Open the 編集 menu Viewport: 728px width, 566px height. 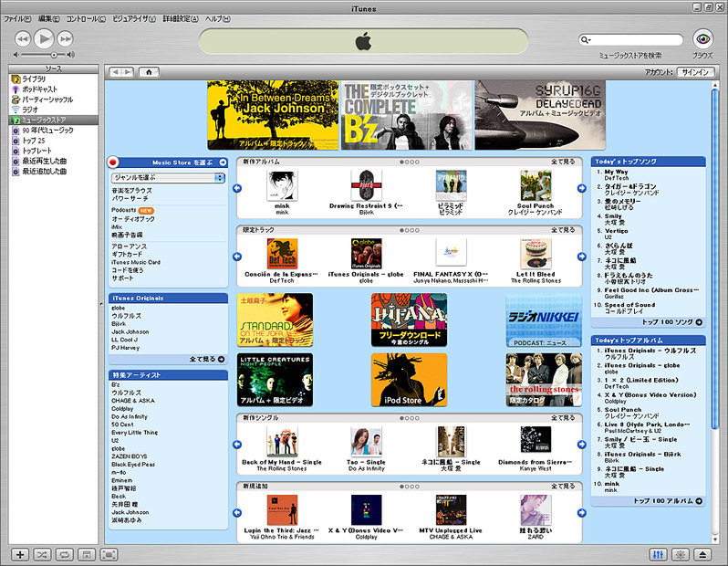(48, 19)
